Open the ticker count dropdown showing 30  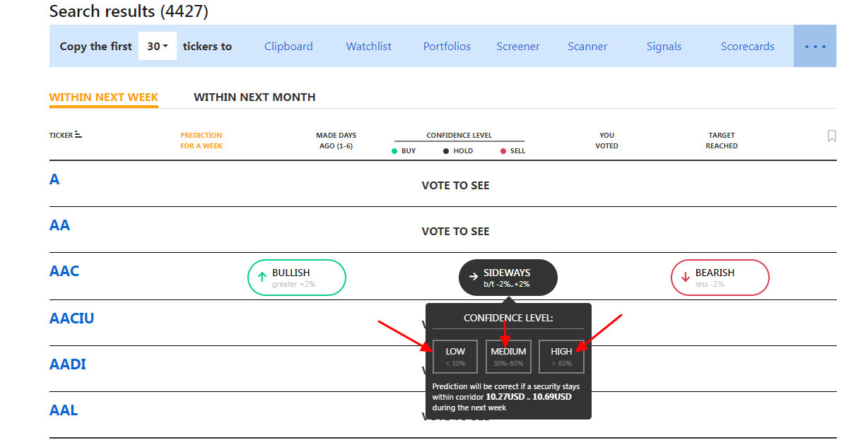(x=158, y=47)
